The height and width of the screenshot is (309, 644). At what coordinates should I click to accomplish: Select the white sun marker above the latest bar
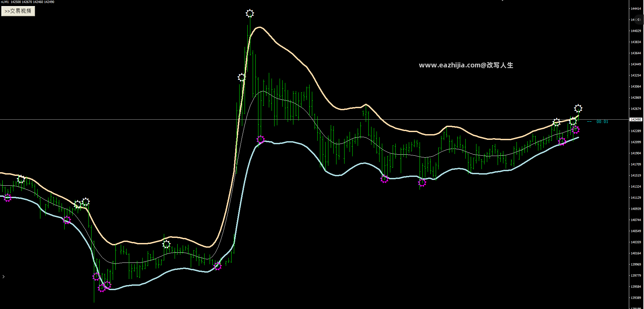pyautogui.click(x=578, y=109)
